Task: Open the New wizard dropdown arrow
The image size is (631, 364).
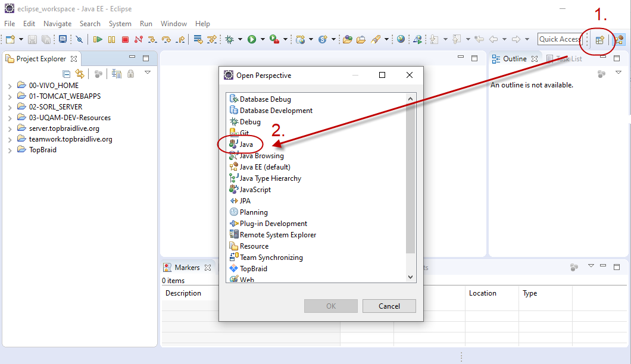Action: (21, 39)
